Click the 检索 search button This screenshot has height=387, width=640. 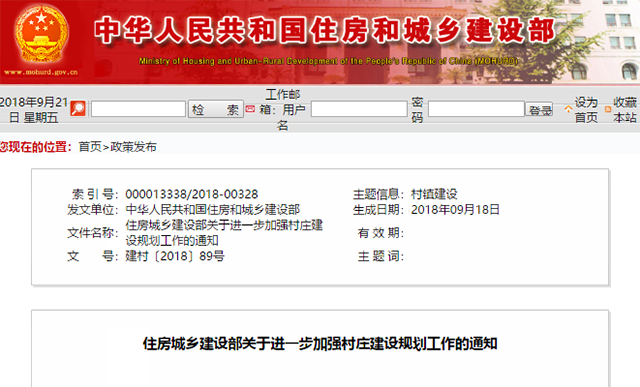point(216,109)
